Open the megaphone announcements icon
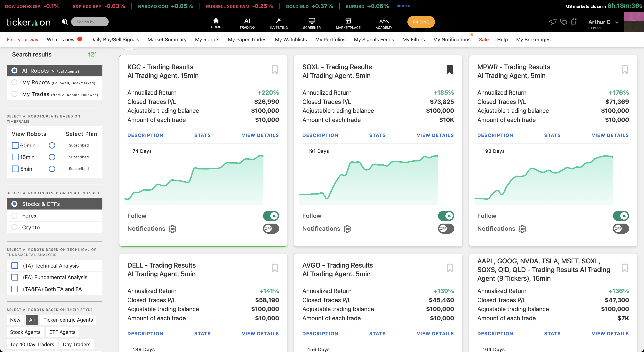The image size is (644, 352). point(553,22)
